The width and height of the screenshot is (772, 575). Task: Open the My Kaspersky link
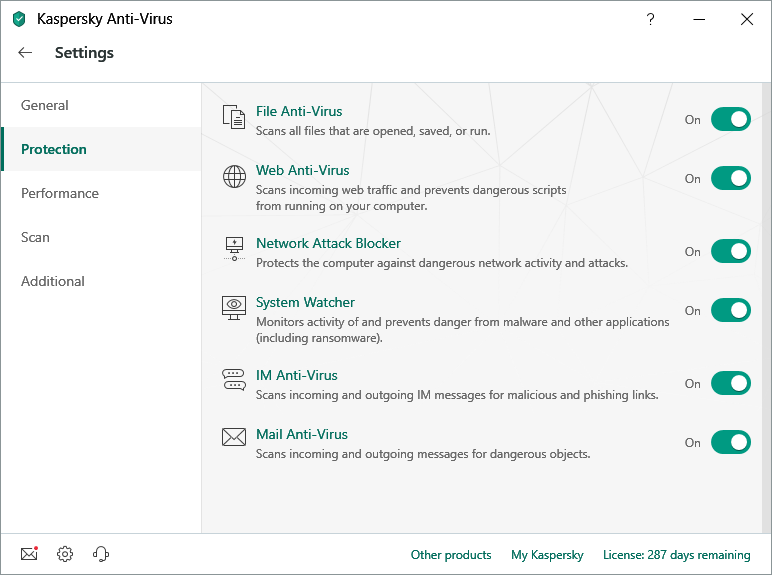click(547, 555)
